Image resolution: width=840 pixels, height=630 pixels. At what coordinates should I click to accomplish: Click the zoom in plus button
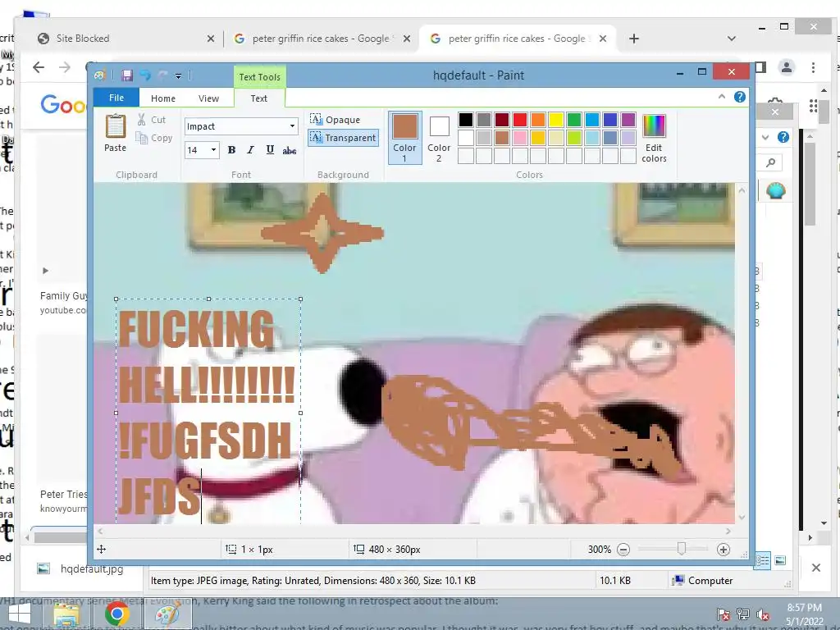[x=724, y=549]
